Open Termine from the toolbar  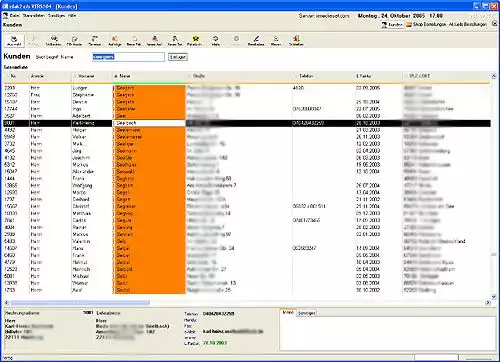(95, 40)
